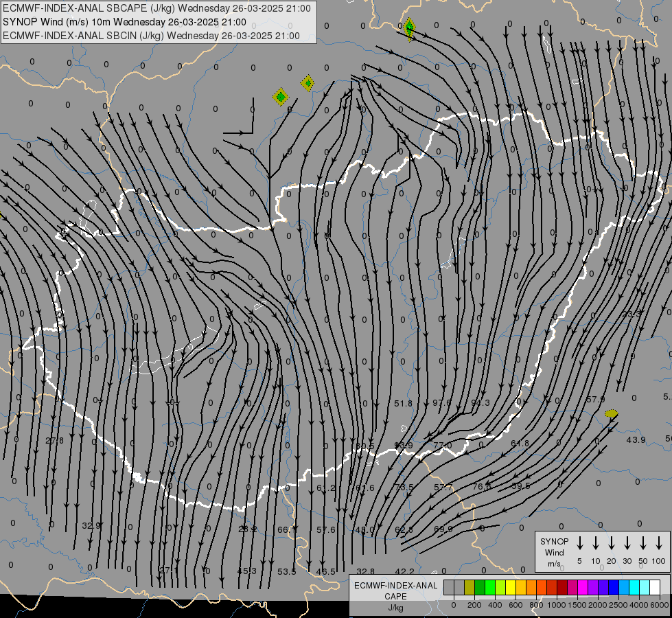The width and height of the screenshot is (672, 618).
Task: Click the CAPE value 51.8 on the map
Action: tap(403, 403)
